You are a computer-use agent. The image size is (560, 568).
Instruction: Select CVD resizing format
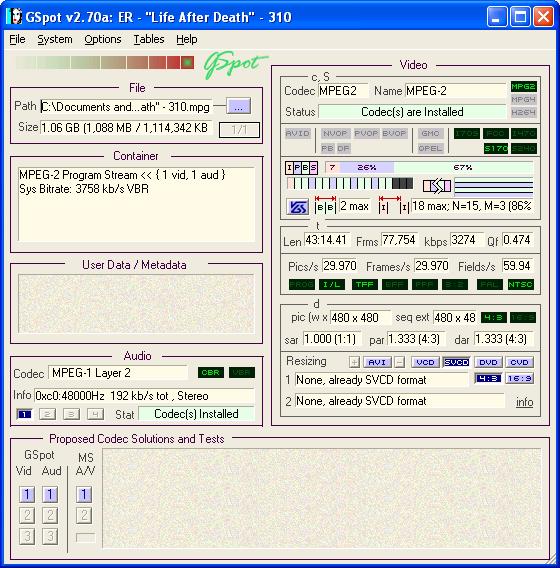point(519,362)
